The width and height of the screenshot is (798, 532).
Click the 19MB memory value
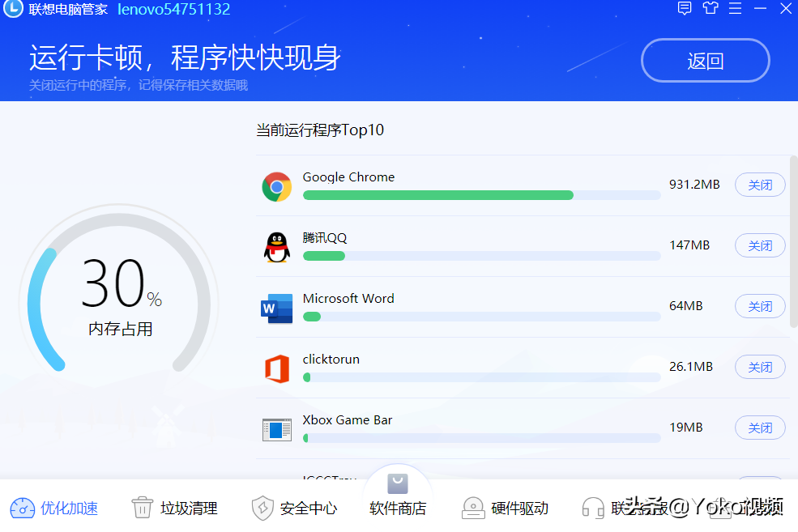click(686, 428)
